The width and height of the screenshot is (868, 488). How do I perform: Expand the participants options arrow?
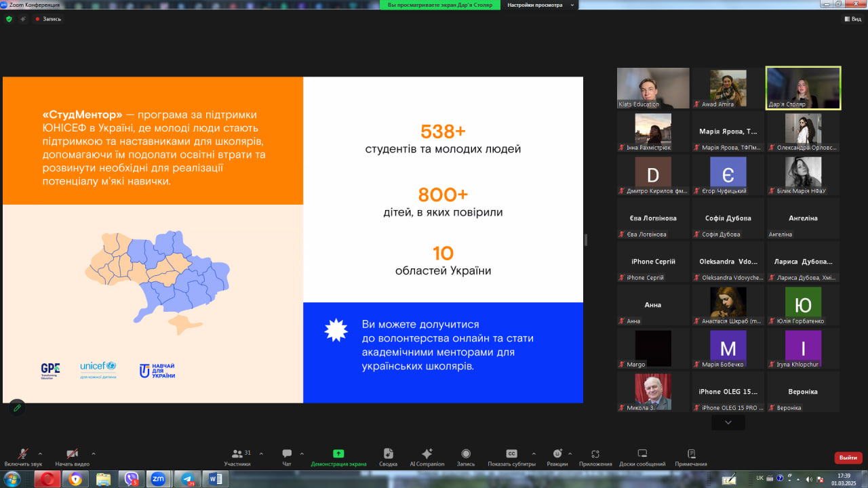tap(261, 453)
